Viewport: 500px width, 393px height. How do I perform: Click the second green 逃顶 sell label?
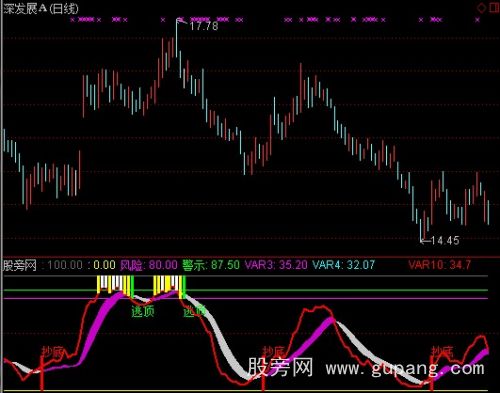click(194, 311)
